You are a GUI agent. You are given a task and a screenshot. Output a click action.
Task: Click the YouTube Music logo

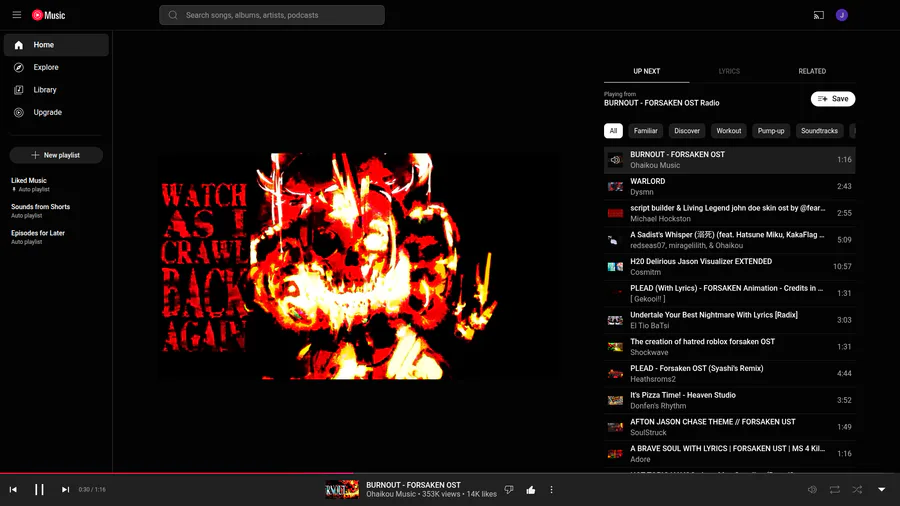point(48,15)
